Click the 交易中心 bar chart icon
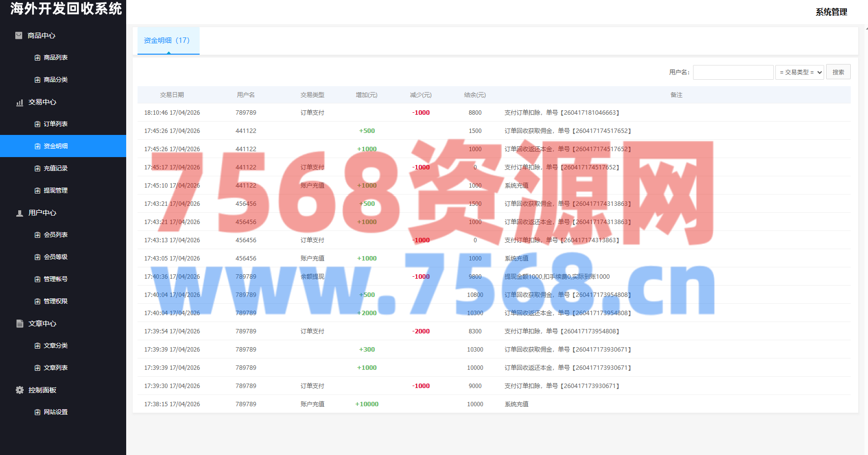Image resolution: width=868 pixels, height=455 pixels. point(20,102)
